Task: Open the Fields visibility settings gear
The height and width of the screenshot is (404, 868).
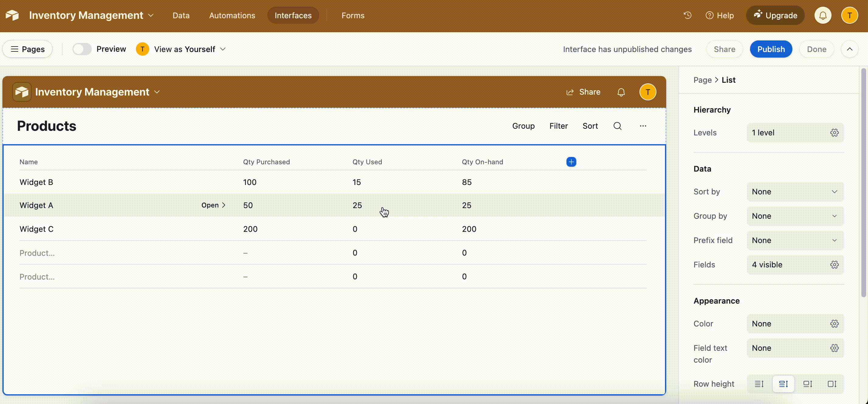Action: (x=835, y=264)
